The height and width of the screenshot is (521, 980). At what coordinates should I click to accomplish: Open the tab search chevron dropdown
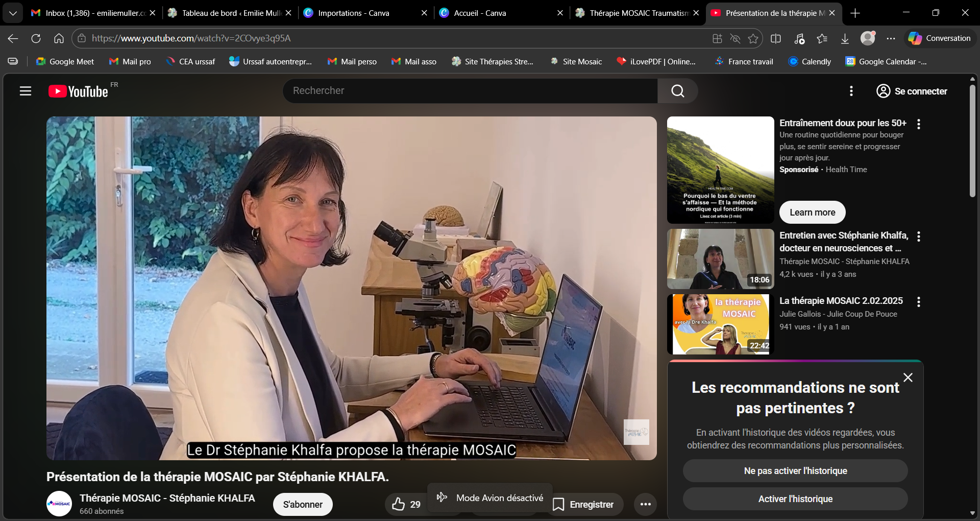coord(13,13)
